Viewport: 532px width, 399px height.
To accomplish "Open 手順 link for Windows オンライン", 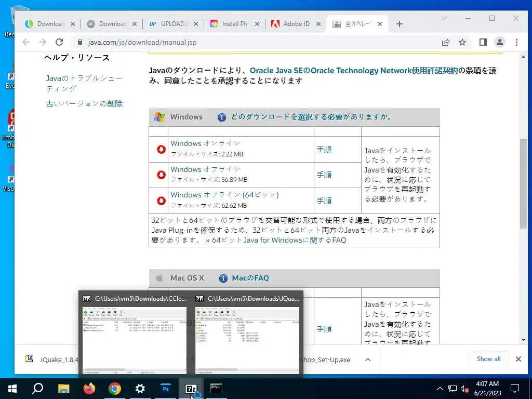I will pyautogui.click(x=324, y=149).
